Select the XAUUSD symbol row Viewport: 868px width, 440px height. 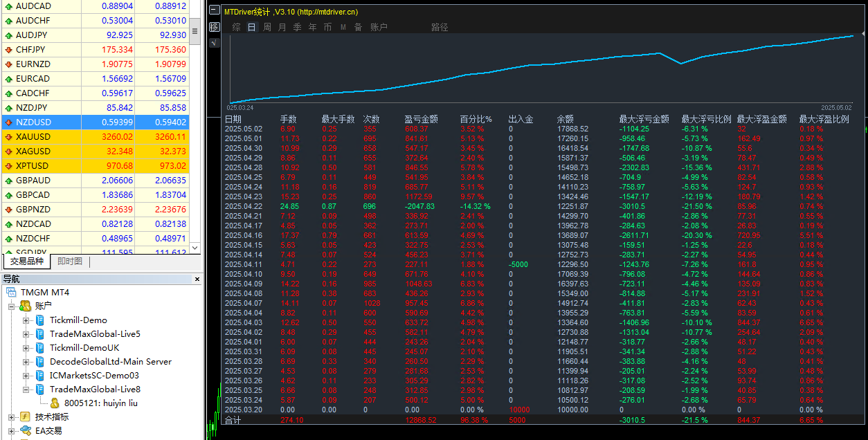pyautogui.click(x=95, y=136)
